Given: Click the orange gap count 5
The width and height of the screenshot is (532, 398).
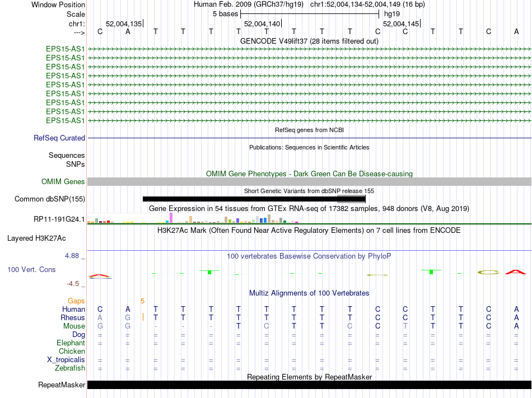Looking at the screenshot, I should click(142, 301).
